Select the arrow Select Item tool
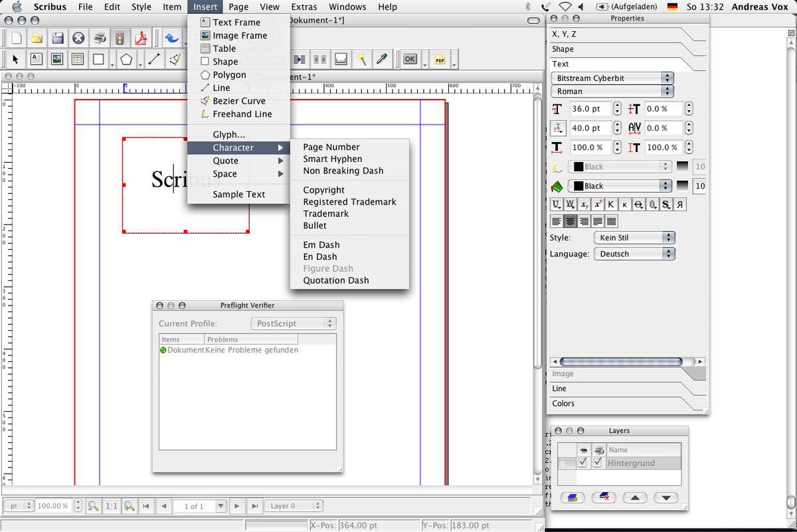 [x=16, y=59]
